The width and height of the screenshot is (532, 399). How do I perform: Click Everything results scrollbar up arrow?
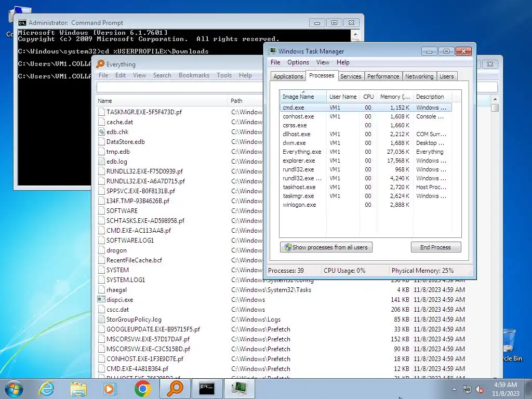pos(495,99)
